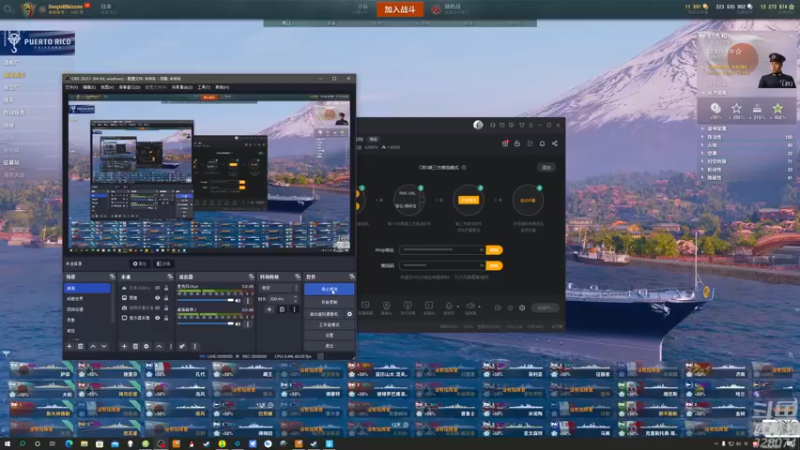800x450 pixels.
Task: Open 工具 Tools menu in OBS
Action: 204,87
